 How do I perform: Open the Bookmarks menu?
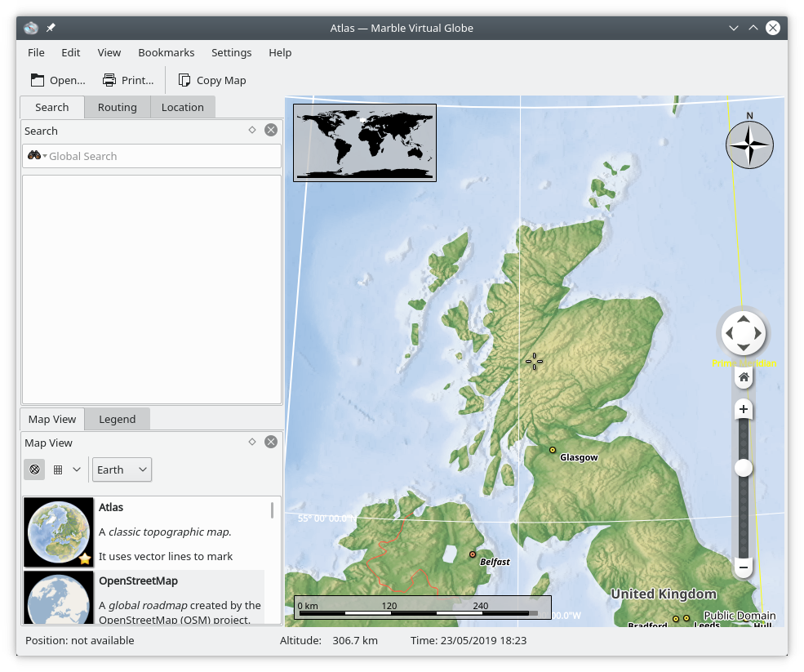166,52
